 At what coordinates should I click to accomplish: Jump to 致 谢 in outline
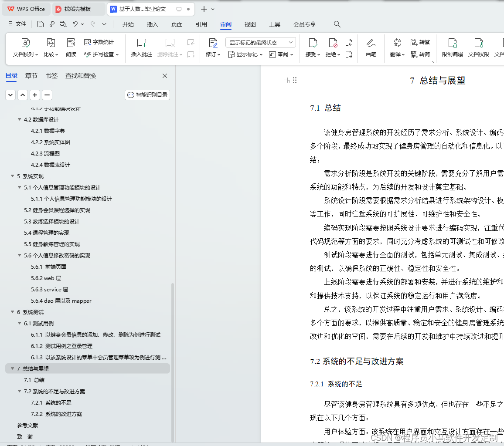25,436
